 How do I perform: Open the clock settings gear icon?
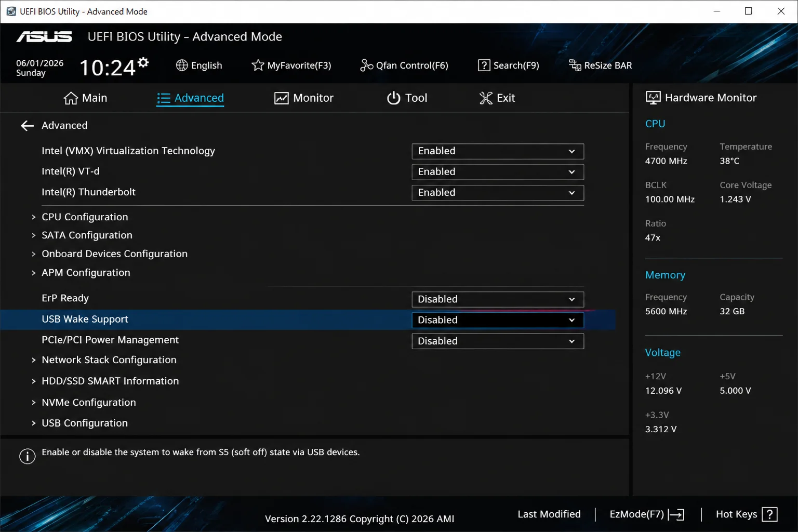point(143,62)
